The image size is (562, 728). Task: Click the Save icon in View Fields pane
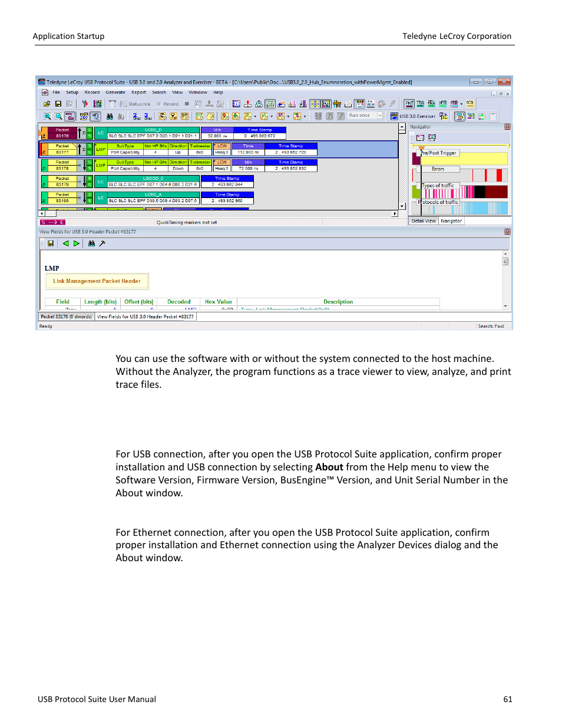[x=51, y=243]
